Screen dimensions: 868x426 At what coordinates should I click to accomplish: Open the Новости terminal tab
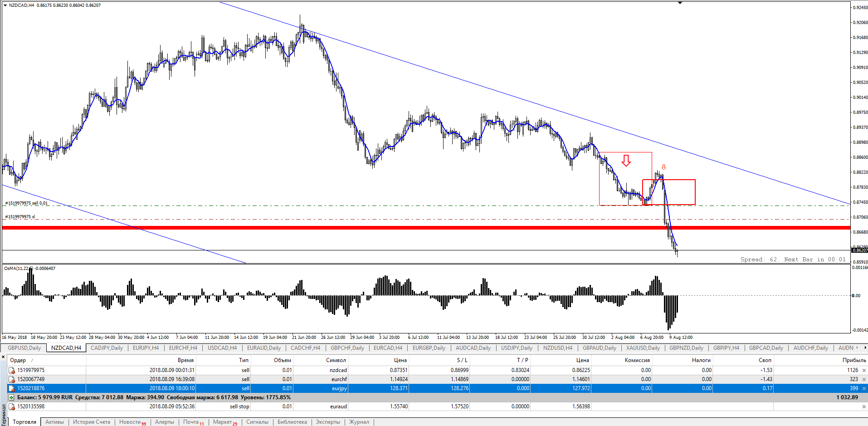coord(132,422)
